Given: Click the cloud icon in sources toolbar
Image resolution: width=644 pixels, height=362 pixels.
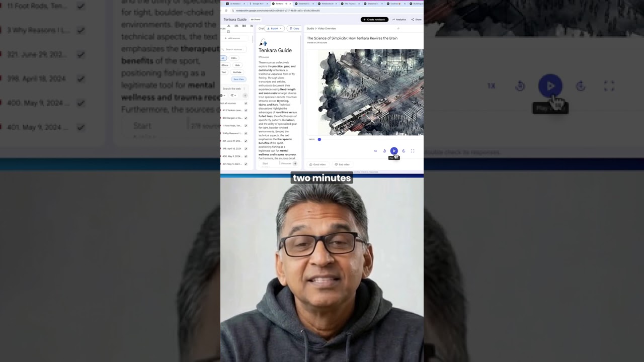Looking at the screenshot, I should click(236, 26).
